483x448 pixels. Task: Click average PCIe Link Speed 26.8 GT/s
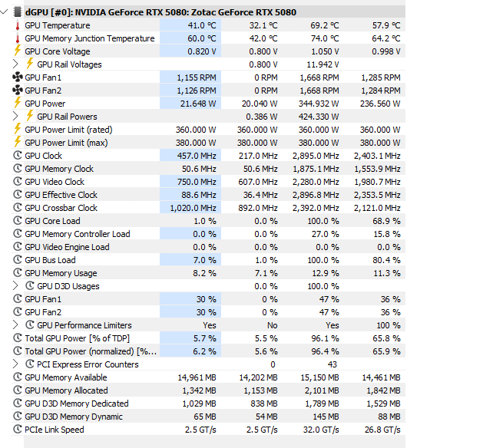point(382,430)
